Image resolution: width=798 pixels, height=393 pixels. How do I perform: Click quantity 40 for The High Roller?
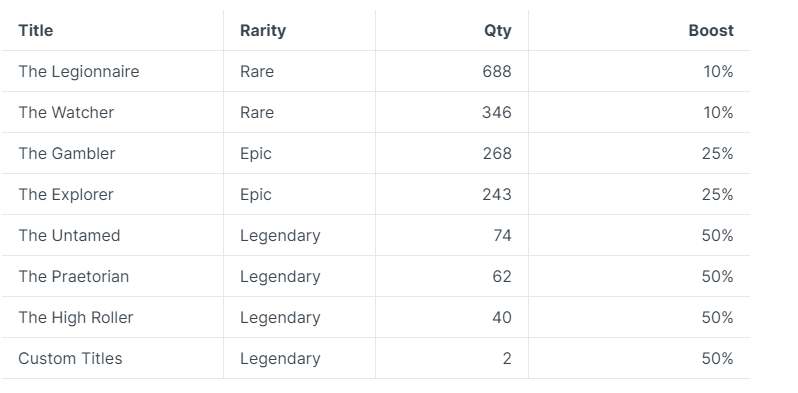point(502,317)
